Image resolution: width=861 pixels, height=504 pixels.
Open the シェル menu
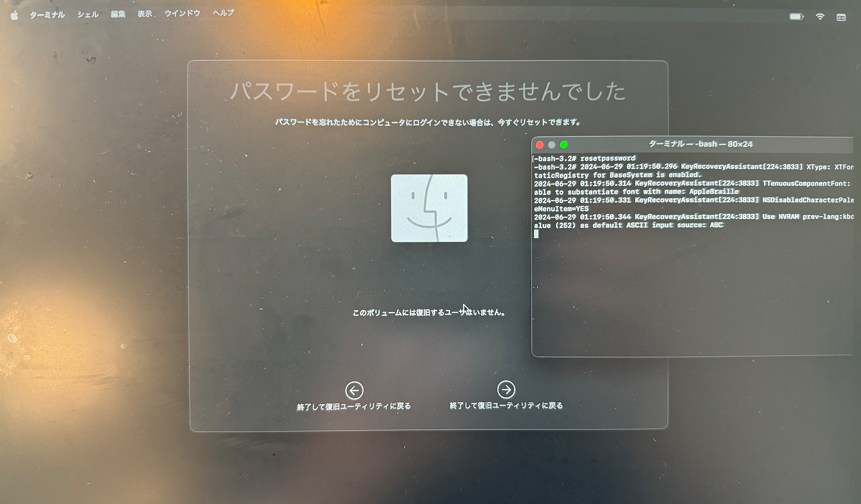88,14
